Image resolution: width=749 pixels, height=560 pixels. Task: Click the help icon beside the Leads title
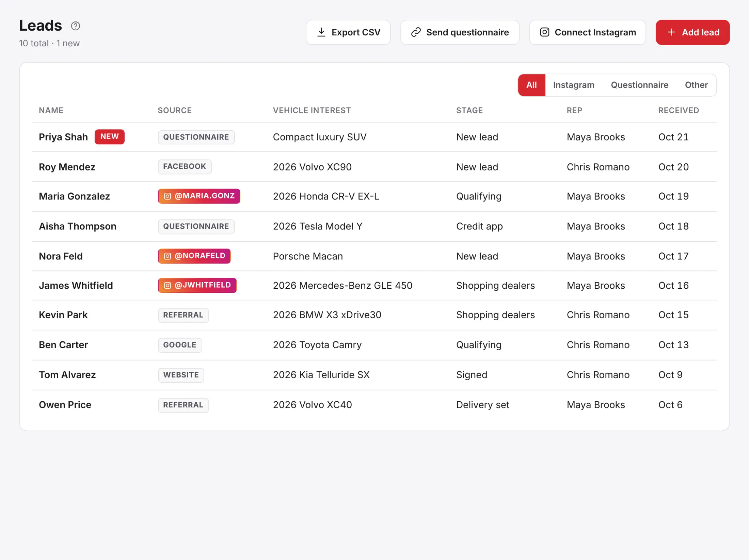76,26
